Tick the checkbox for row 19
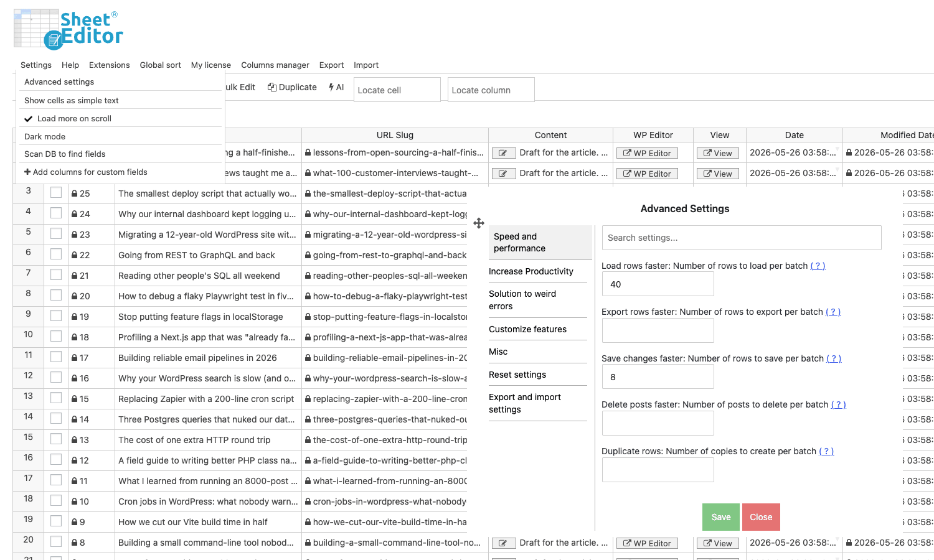 [56, 521]
